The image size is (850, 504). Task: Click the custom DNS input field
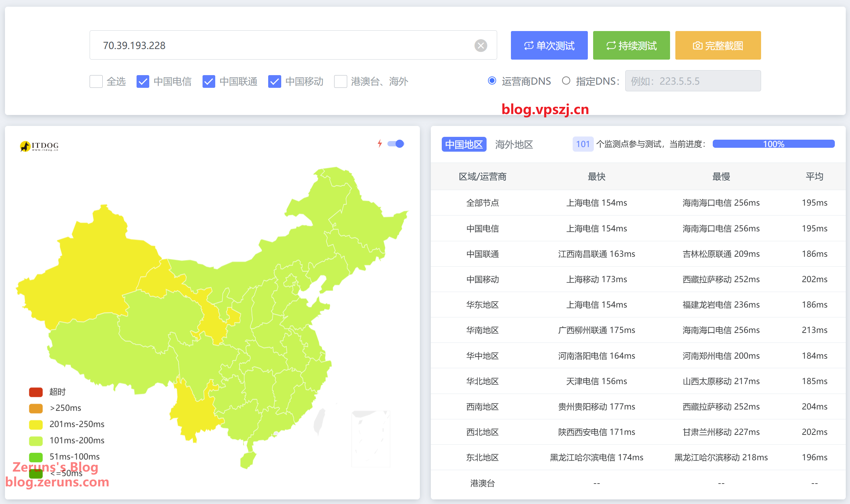pos(693,81)
